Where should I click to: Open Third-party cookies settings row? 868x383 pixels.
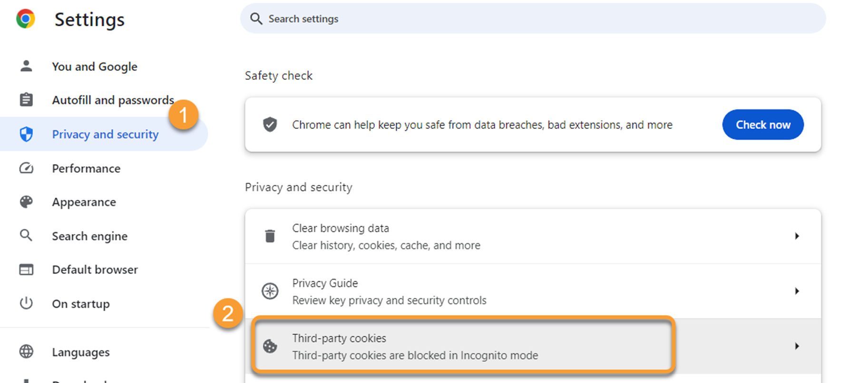[533, 346]
